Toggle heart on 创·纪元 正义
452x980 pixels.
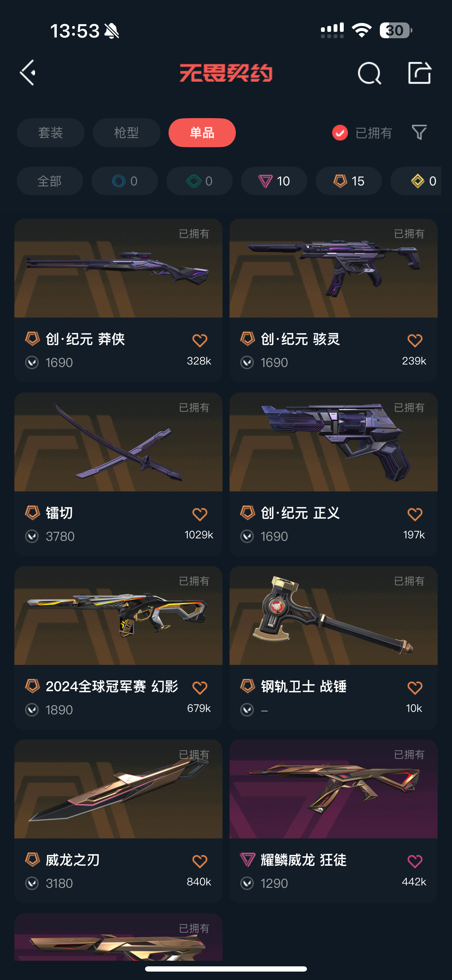point(415,514)
